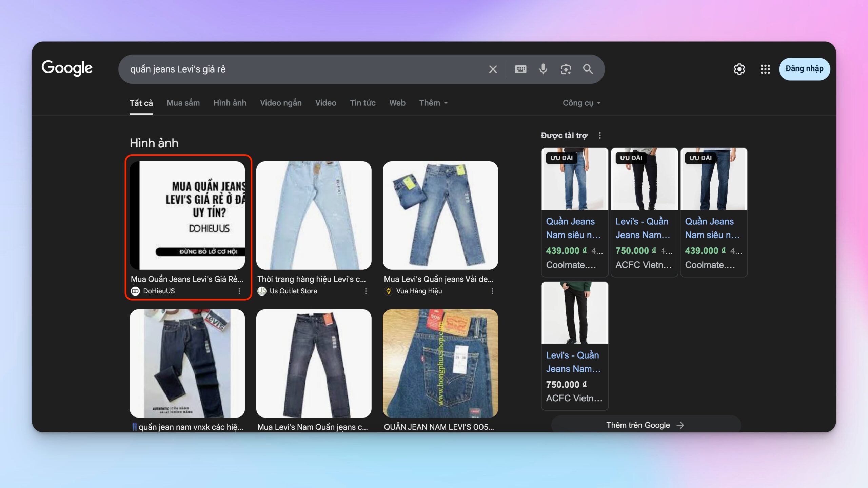
Task: Click the Mua Quần Jeans Levi's Giá Rẻ title
Action: (187, 279)
